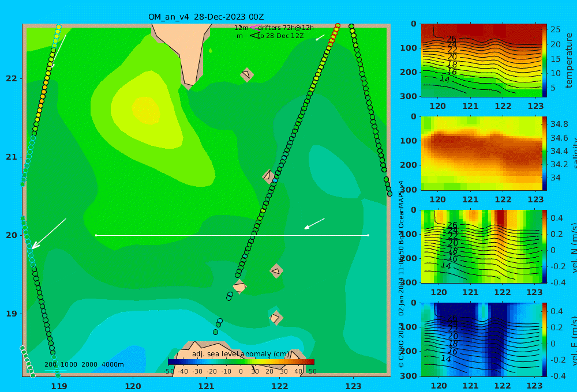Viewport: 577px width, 392px height.
Task: Click the '14' isotherm label in the temperature plot
Action: 444,79
